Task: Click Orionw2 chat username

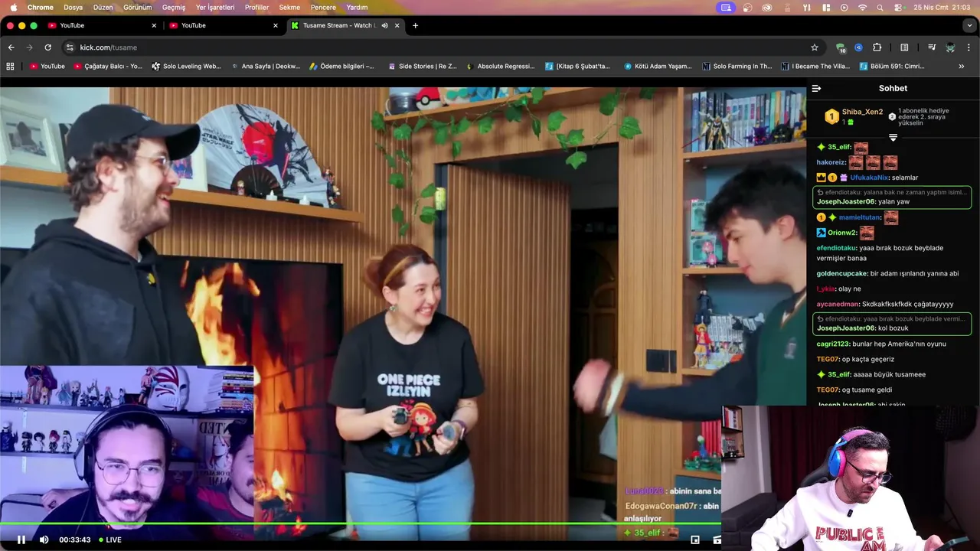Action: click(841, 233)
